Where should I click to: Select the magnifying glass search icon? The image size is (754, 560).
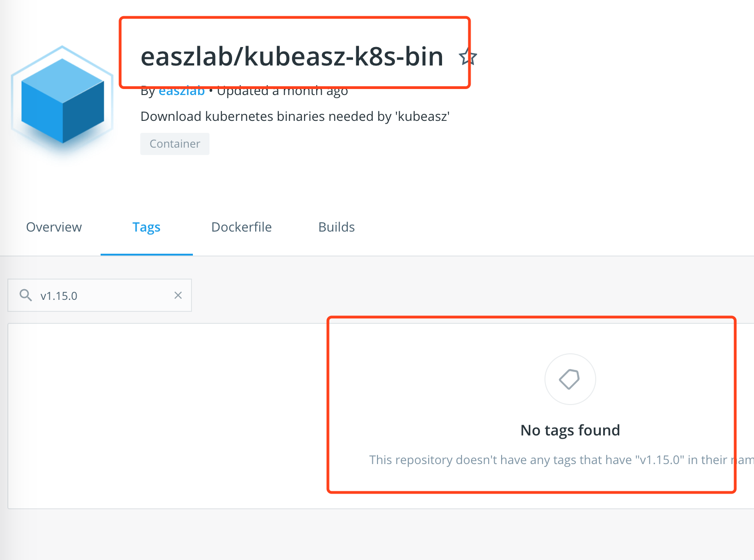(25, 295)
